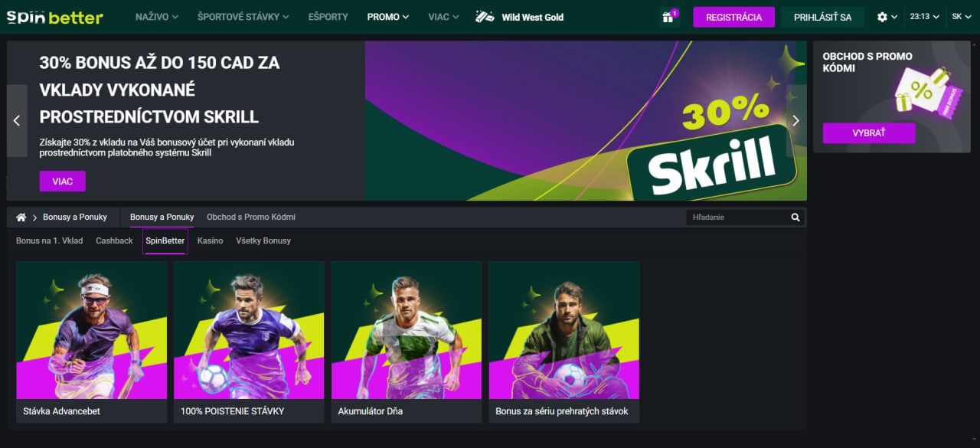Open the PROMO dropdown

tap(388, 17)
